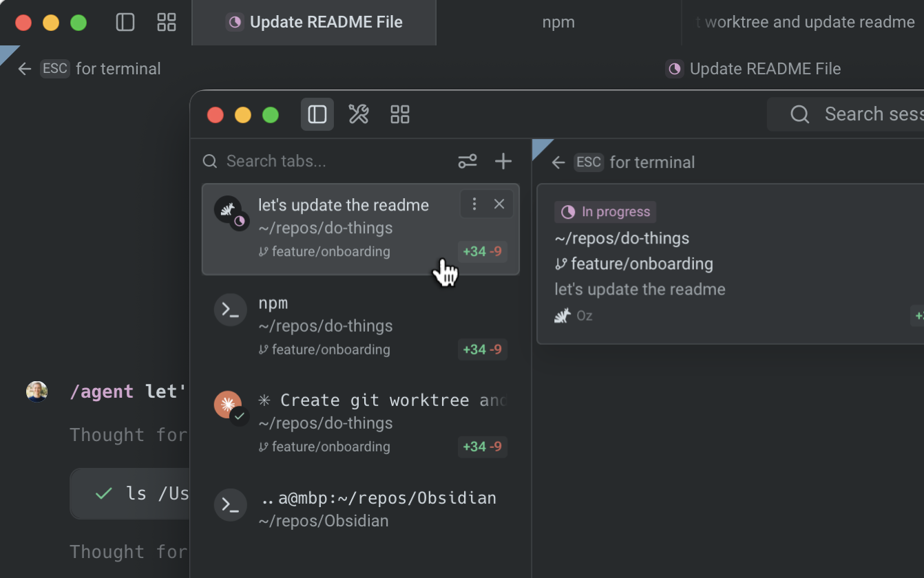Open the three-dot menu on the readme tab
This screenshot has height=578, width=924.
(x=474, y=204)
